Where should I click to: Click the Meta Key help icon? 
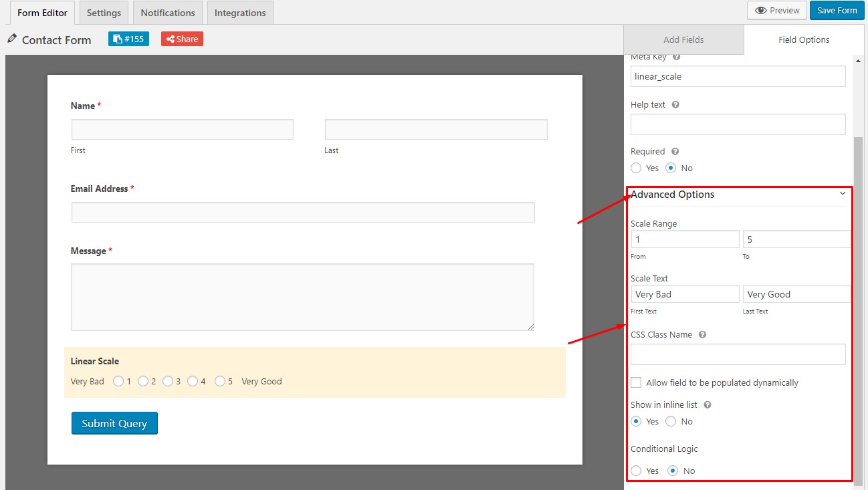coord(676,57)
